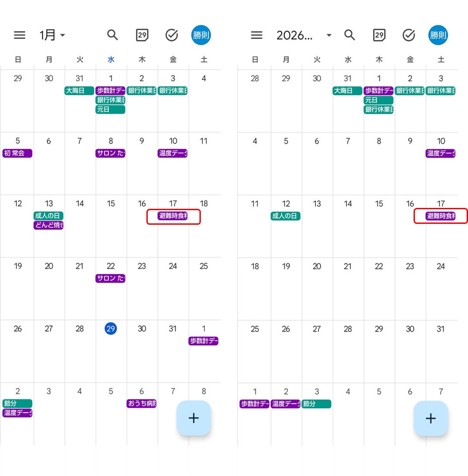Open the 勝則 account avatar on left
Viewport: 468px width, 476px height.
pyautogui.click(x=201, y=35)
